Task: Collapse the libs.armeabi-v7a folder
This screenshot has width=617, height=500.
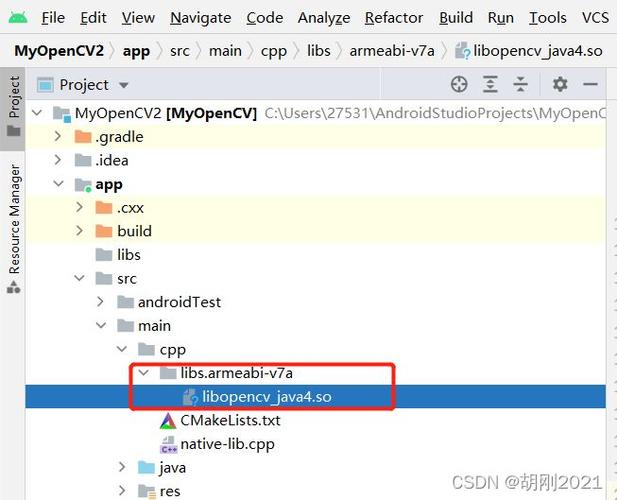Action: pyautogui.click(x=143, y=373)
